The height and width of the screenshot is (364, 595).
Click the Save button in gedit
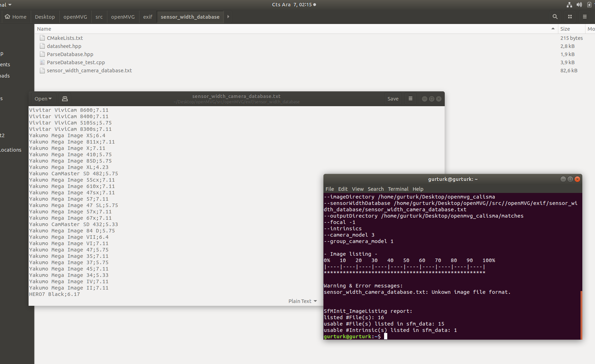393,98
